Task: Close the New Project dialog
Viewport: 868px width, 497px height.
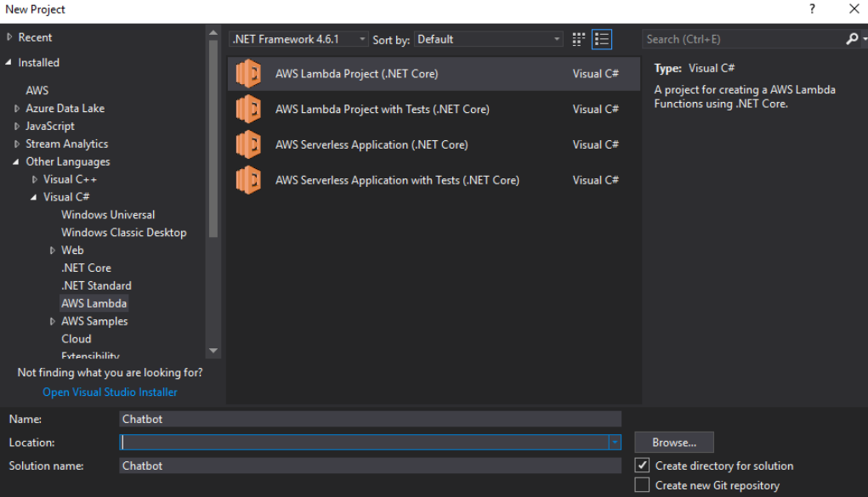Action: pos(854,8)
